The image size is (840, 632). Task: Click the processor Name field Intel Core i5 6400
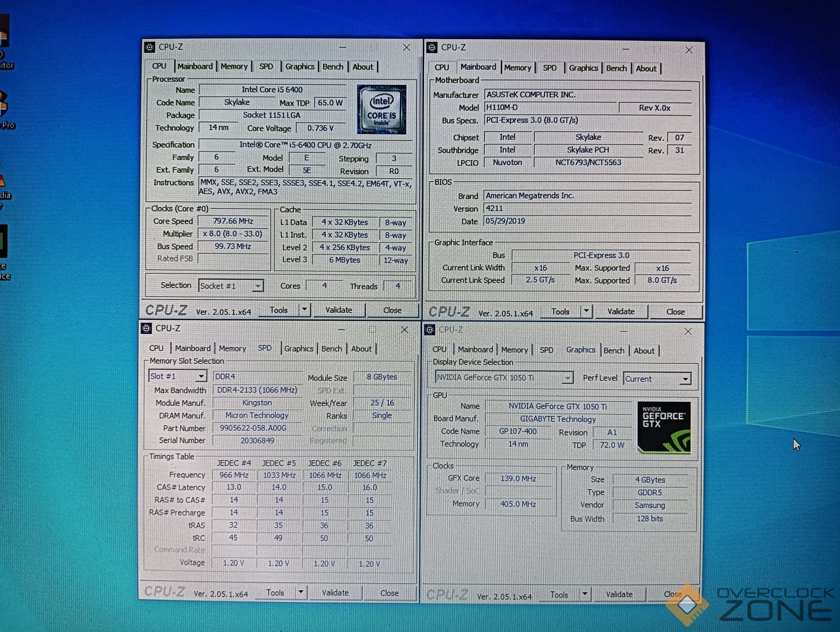[x=272, y=90]
